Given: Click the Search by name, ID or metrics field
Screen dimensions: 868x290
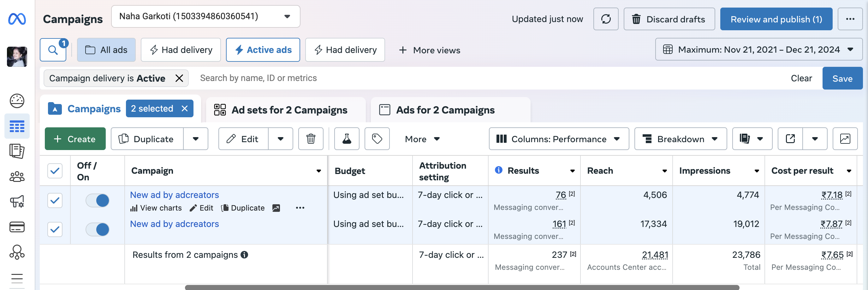Looking at the screenshot, I should (472, 78).
